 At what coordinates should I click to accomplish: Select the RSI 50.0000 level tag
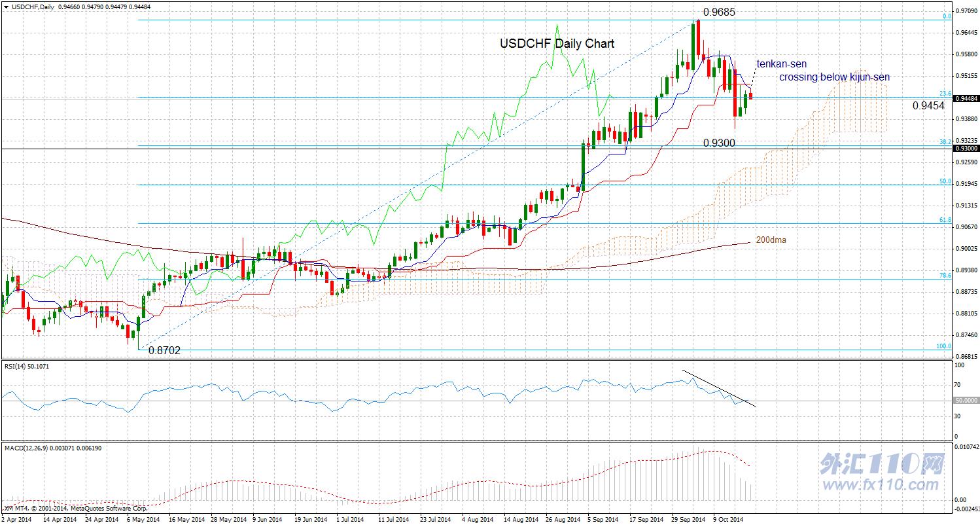(x=966, y=401)
